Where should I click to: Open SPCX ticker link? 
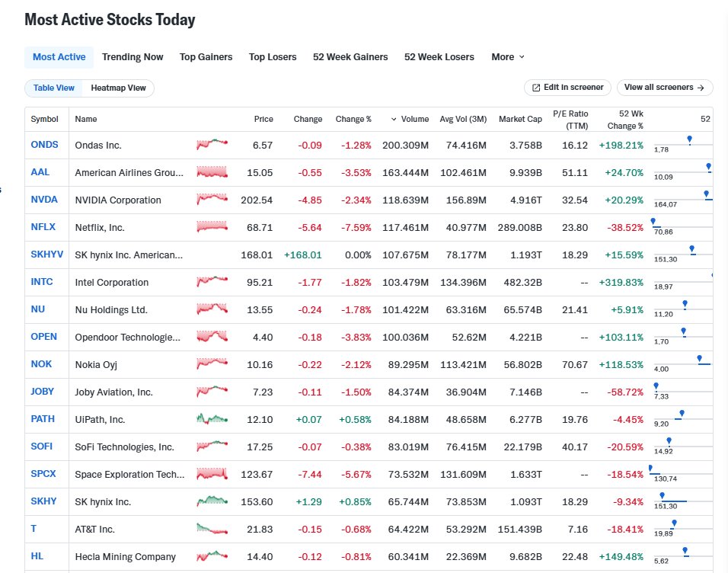(x=43, y=473)
